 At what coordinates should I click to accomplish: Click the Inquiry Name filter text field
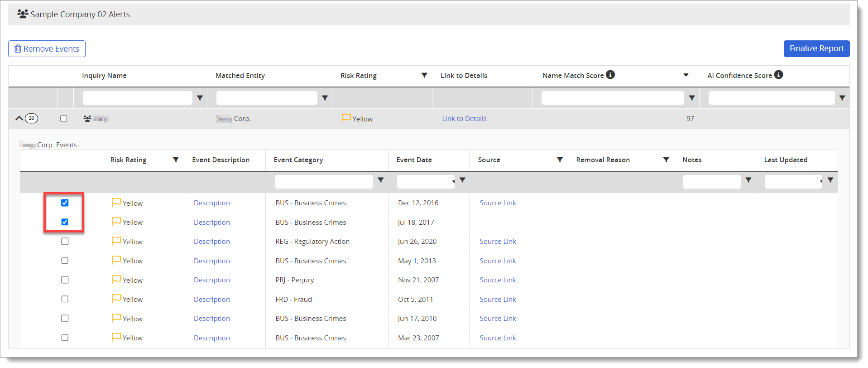pyautogui.click(x=138, y=98)
